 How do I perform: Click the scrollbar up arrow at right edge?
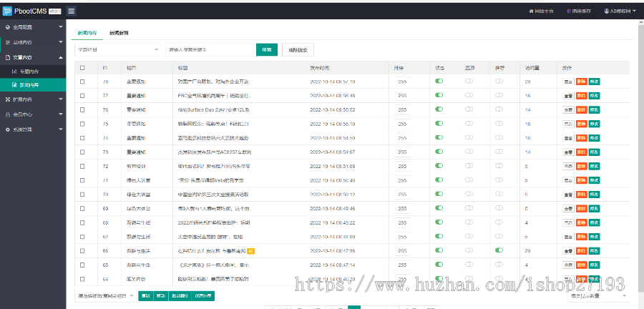pos(641,22)
